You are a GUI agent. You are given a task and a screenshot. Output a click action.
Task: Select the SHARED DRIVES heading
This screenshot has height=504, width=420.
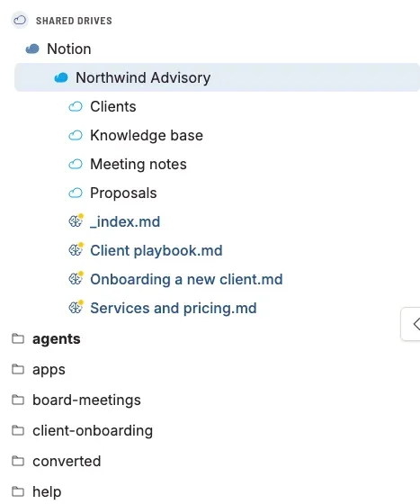[x=74, y=21]
